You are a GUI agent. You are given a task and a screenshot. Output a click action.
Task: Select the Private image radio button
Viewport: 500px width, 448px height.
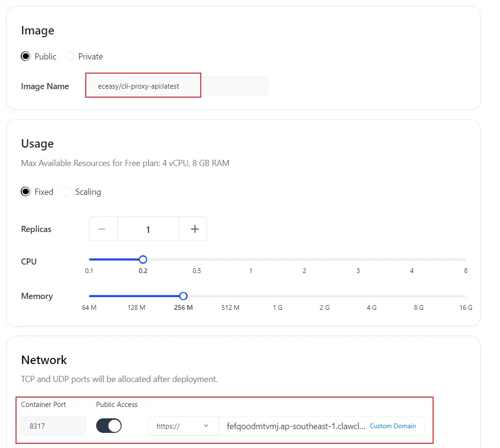pos(70,57)
